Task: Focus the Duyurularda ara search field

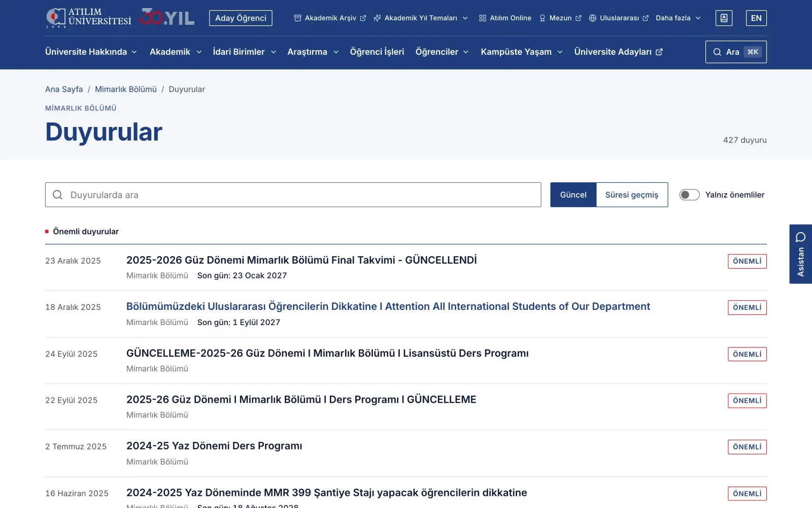Action: (x=293, y=195)
